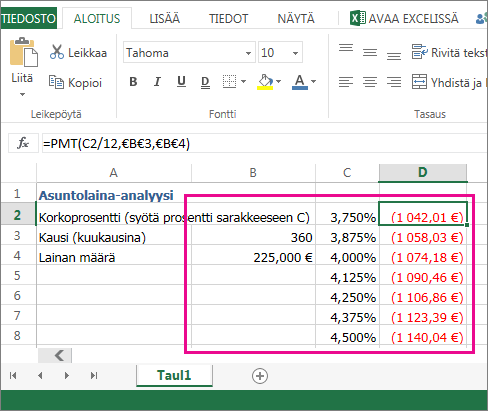The width and height of the screenshot is (488, 411).
Task: Select column C header
Action: click(x=347, y=173)
